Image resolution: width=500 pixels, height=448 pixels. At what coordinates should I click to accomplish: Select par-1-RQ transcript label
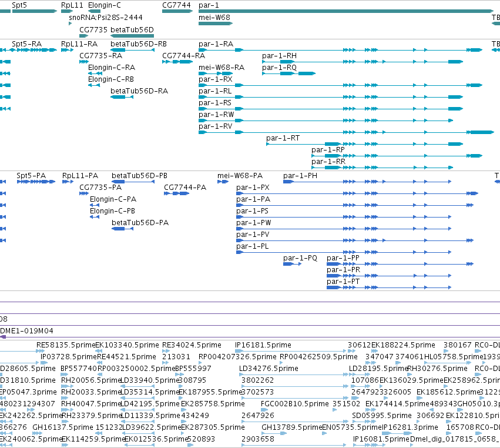click(279, 68)
